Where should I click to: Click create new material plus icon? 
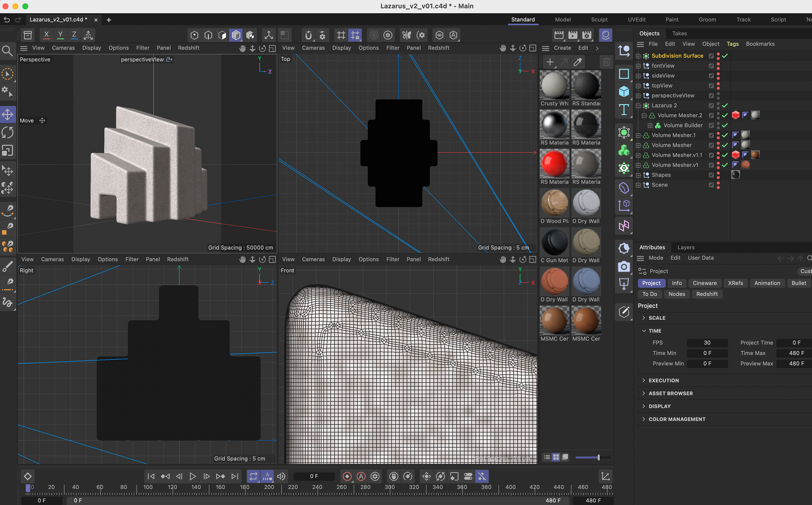click(550, 62)
